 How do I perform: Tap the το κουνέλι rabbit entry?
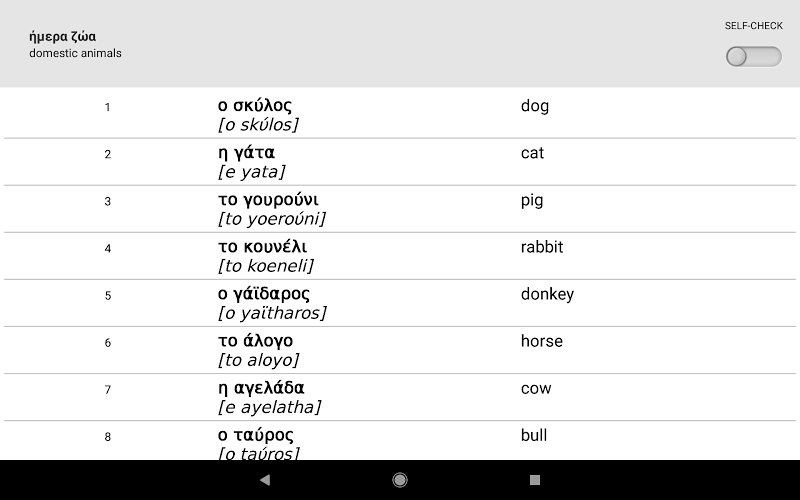[x=399, y=256]
